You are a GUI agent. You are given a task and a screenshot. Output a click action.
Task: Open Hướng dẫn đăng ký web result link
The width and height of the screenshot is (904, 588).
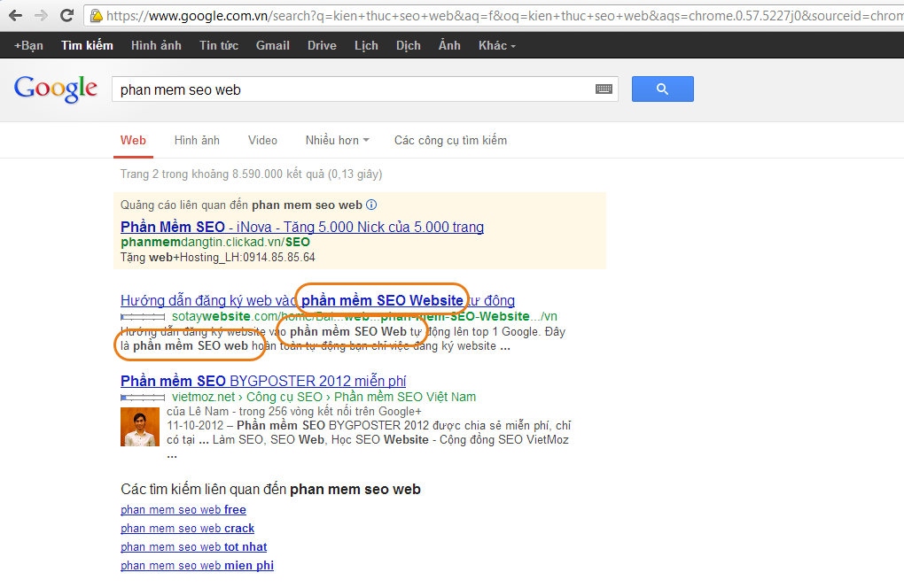tap(317, 300)
